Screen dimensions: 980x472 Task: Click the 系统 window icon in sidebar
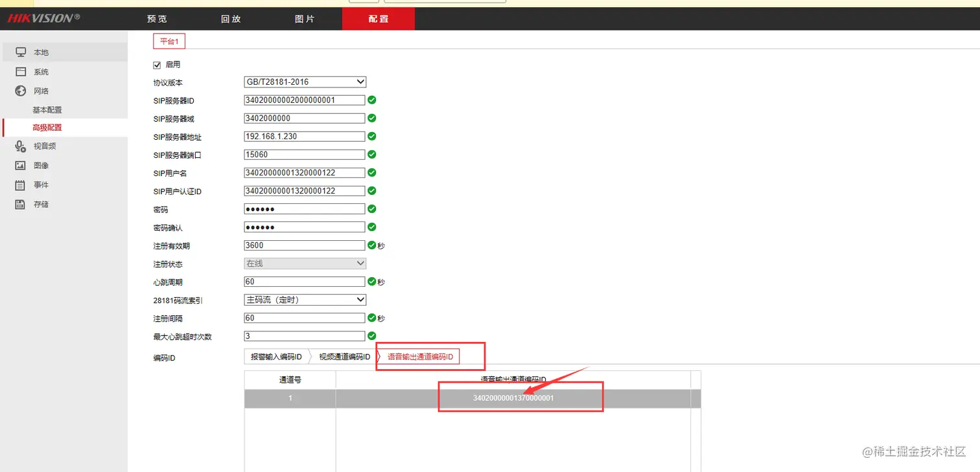(x=21, y=71)
